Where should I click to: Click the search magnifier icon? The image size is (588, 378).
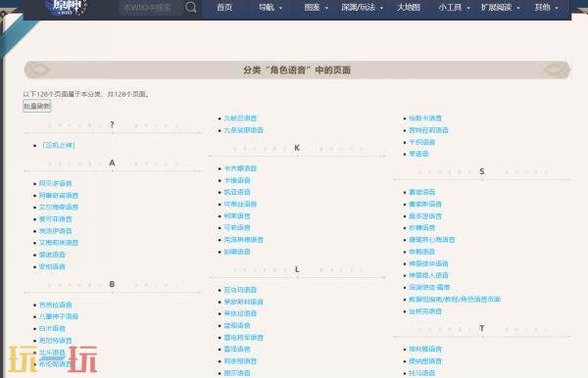tap(190, 7)
